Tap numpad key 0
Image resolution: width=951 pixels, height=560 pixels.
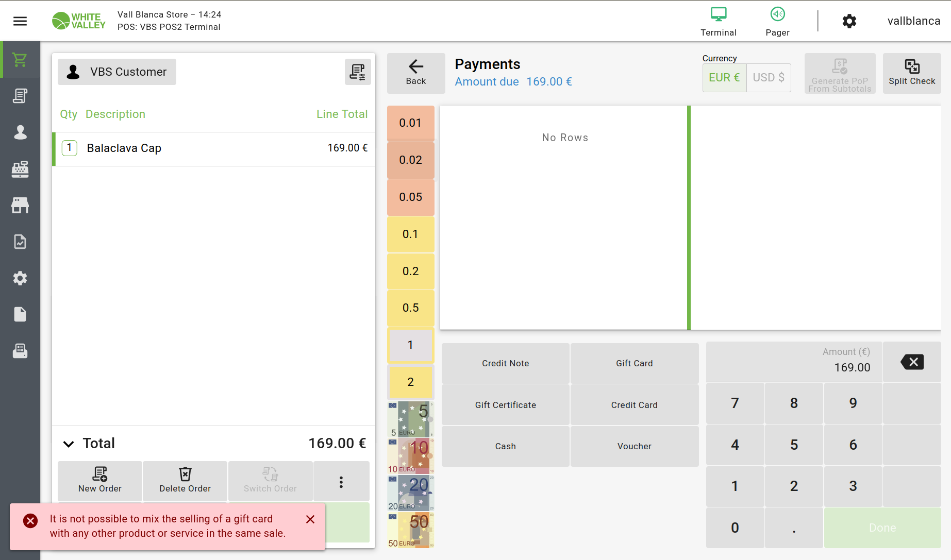735,528
